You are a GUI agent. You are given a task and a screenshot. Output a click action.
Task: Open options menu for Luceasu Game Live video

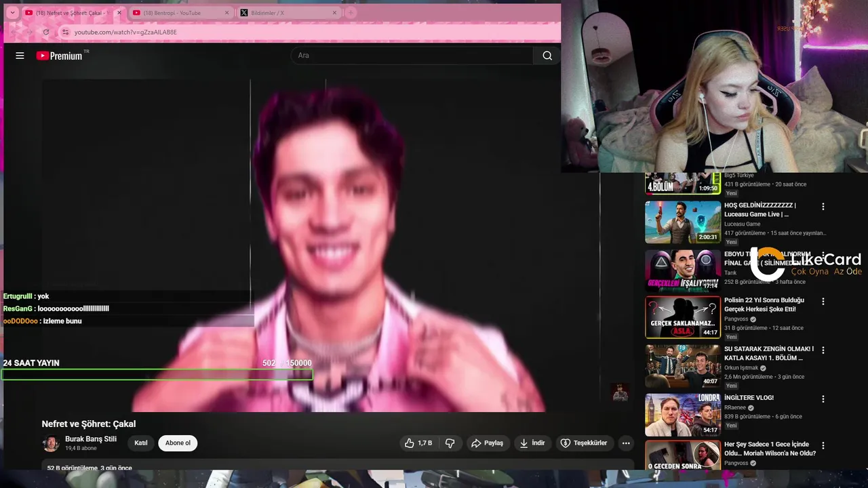point(823,207)
